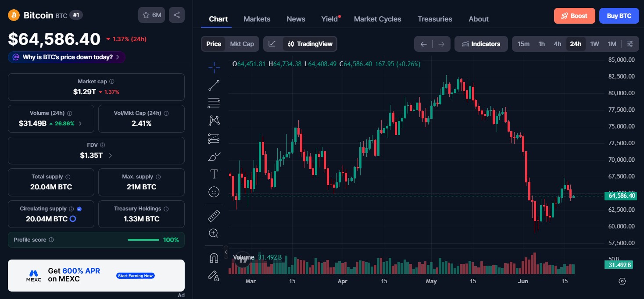Viewport: 644px width, 299px height.
Task: Click the share icon beside watchlist star
Action: point(177,15)
